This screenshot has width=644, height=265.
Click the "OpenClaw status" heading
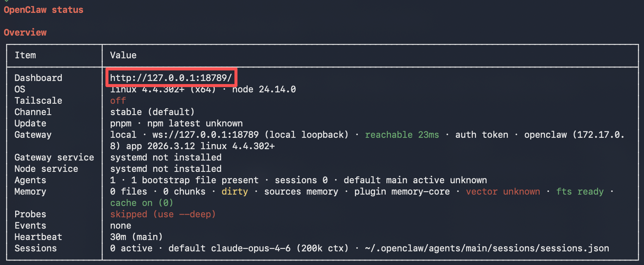point(43,10)
